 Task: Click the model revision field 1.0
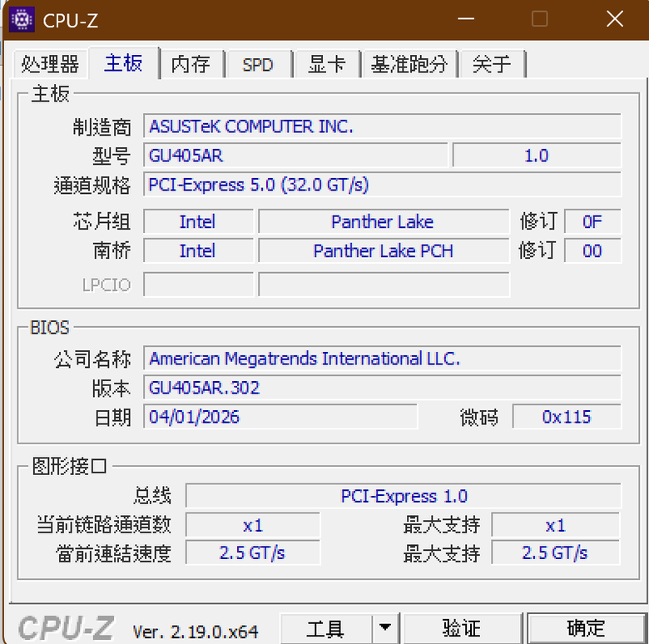pos(537,156)
